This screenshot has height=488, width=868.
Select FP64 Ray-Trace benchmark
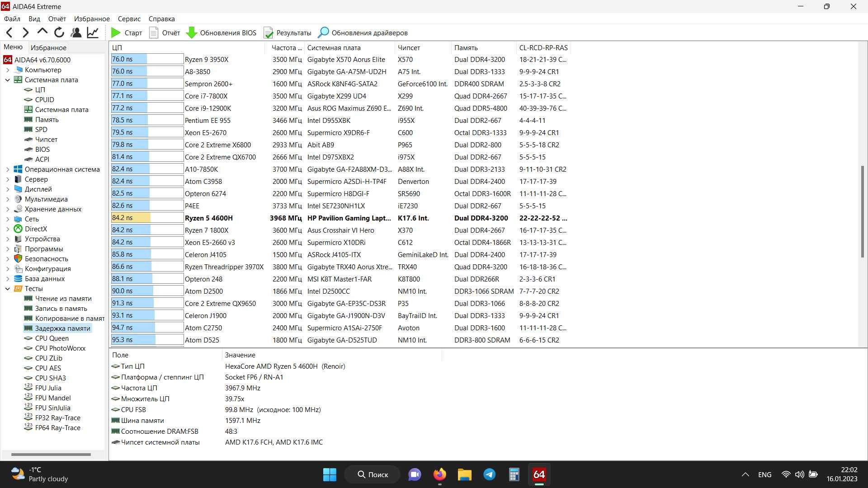(x=52, y=428)
